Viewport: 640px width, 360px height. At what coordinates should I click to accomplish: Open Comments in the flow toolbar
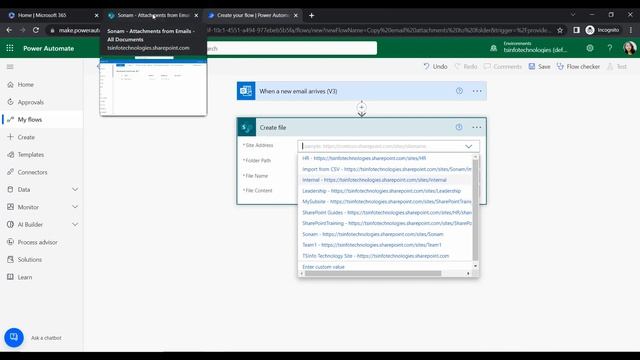(502, 67)
